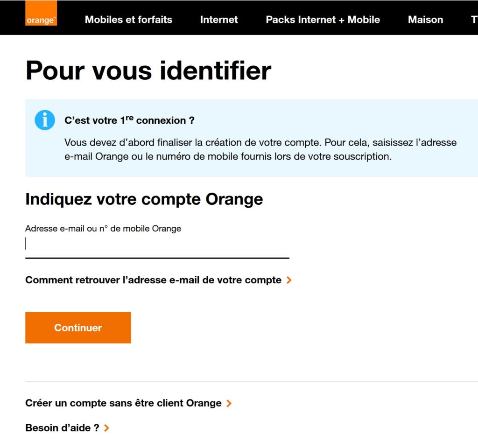The height and width of the screenshot is (448, 478).
Task: Expand the "Besoin d'aide ?" help section
Action: click(x=63, y=428)
